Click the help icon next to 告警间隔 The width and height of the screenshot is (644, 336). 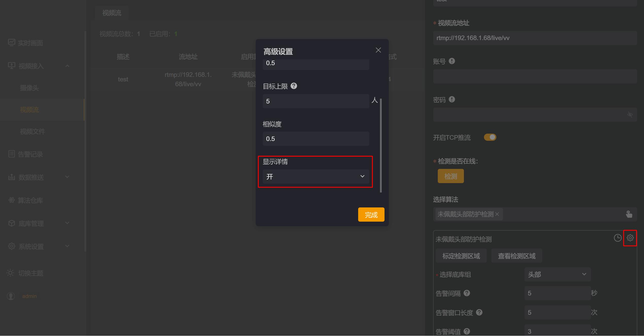467,293
